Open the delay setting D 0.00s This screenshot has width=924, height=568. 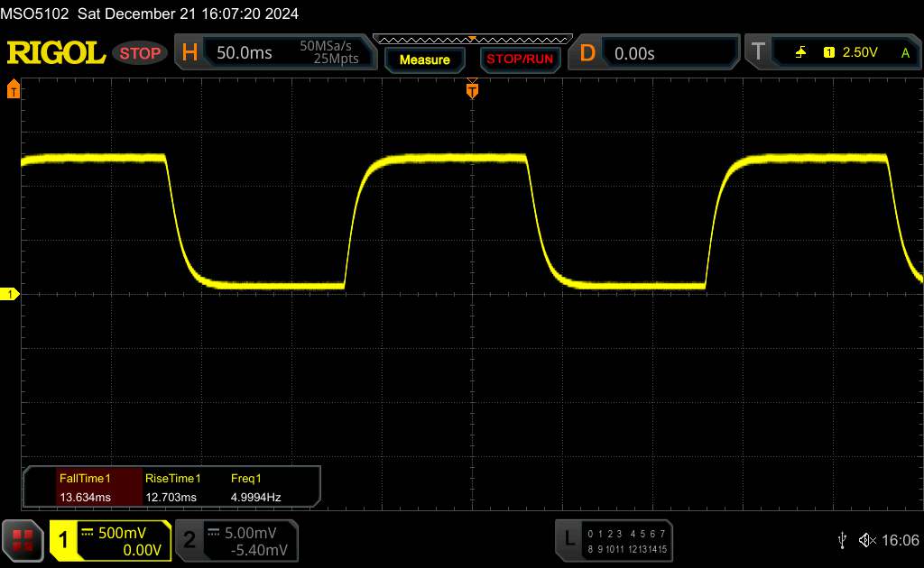653,53
